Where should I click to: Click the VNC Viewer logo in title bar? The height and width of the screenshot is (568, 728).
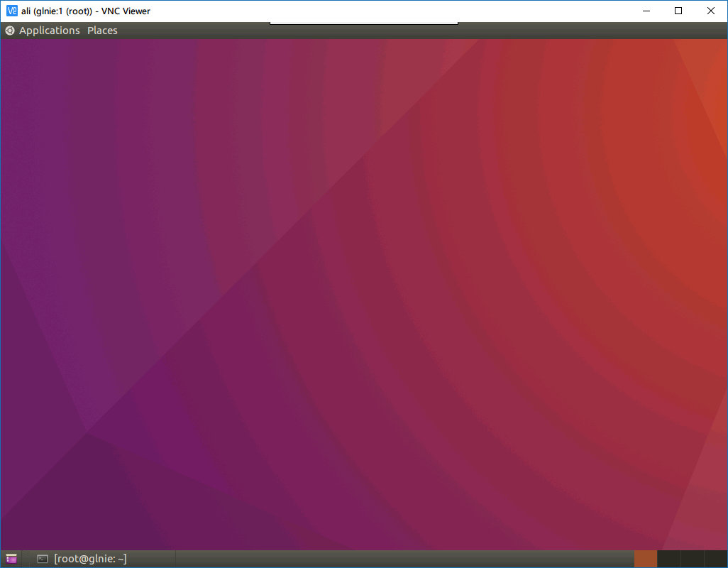point(11,11)
